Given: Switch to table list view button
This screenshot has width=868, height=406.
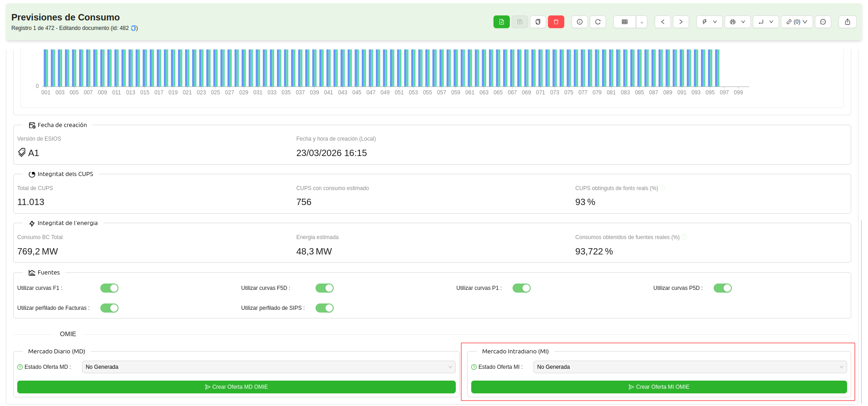Looking at the screenshot, I should coord(625,22).
